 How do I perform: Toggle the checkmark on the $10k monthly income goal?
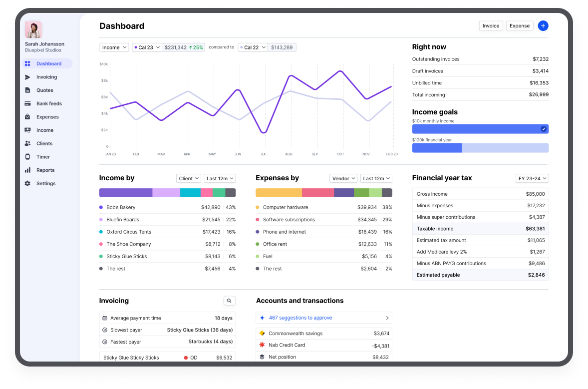pyautogui.click(x=544, y=129)
